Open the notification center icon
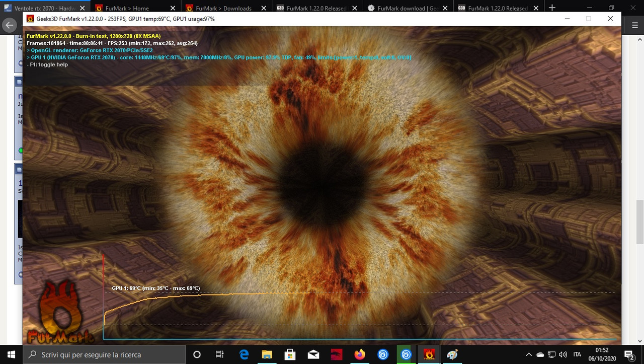 point(628,354)
